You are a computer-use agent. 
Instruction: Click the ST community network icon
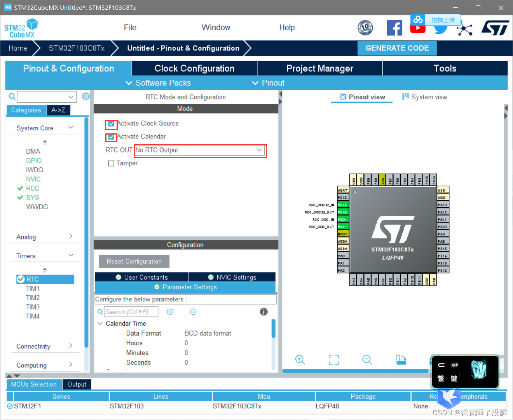click(x=464, y=30)
